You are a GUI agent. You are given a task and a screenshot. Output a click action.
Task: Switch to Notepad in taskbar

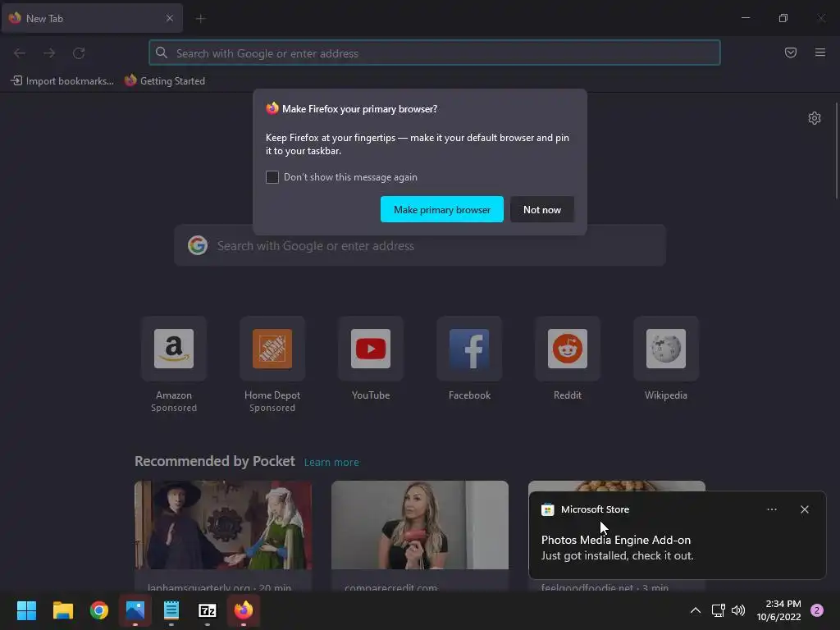pyautogui.click(x=171, y=610)
